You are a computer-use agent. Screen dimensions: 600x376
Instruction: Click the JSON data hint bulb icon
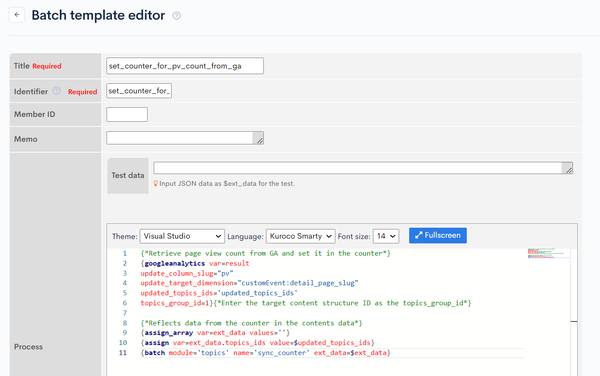pos(155,184)
